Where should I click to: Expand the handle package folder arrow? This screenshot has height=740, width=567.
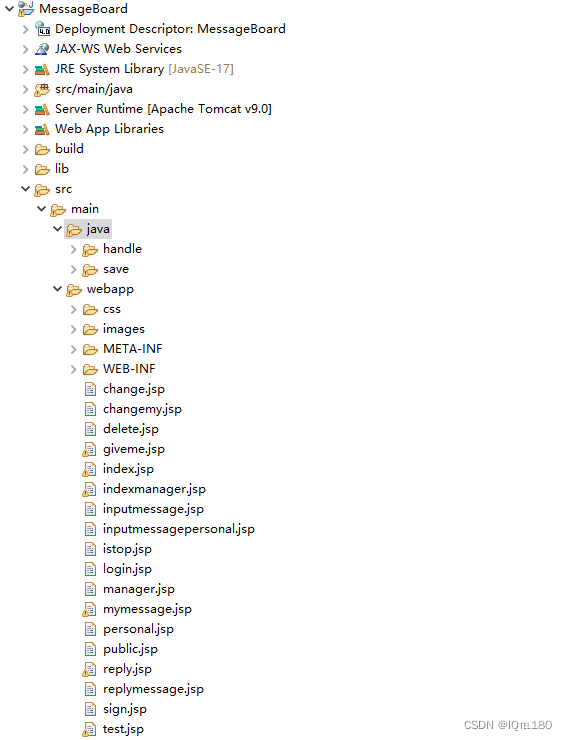(x=74, y=250)
